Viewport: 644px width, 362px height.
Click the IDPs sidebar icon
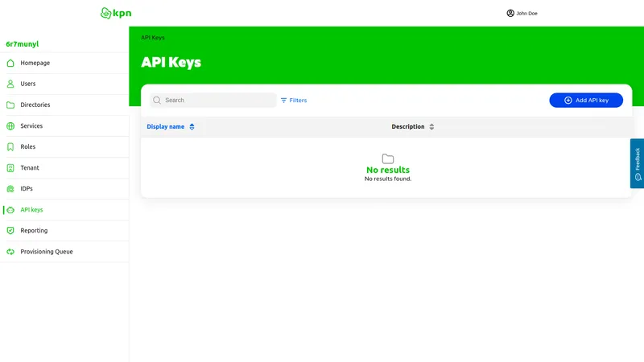pos(10,189)
